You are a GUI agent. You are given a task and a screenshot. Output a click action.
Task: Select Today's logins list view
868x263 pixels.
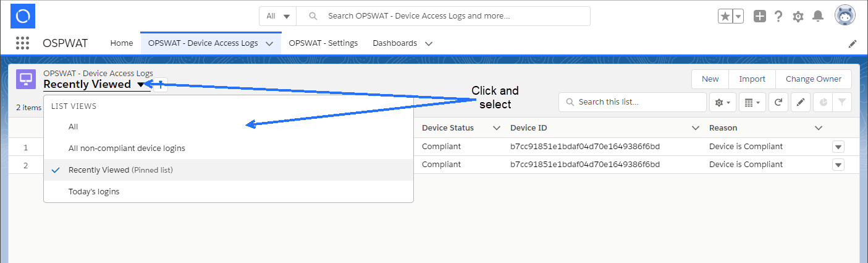pos(229,191)
